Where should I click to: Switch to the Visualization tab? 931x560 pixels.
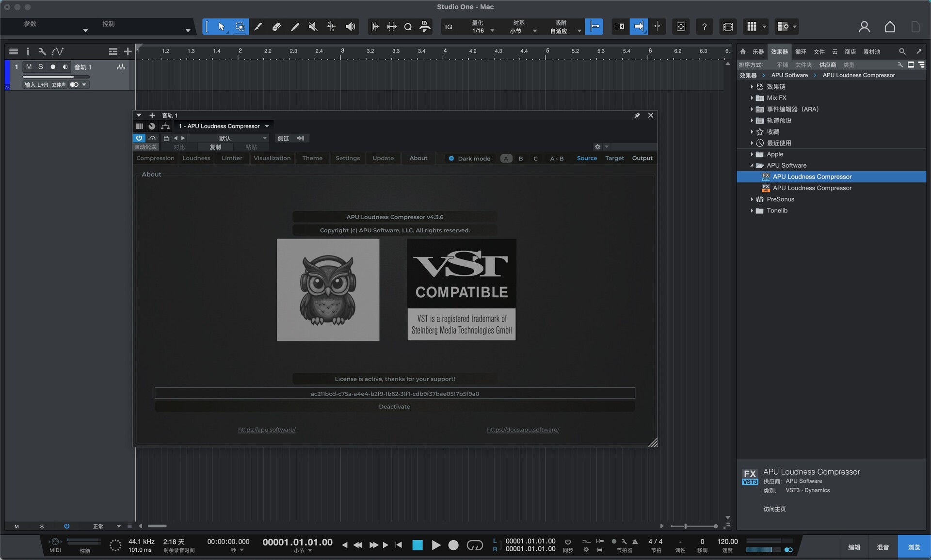272,158
